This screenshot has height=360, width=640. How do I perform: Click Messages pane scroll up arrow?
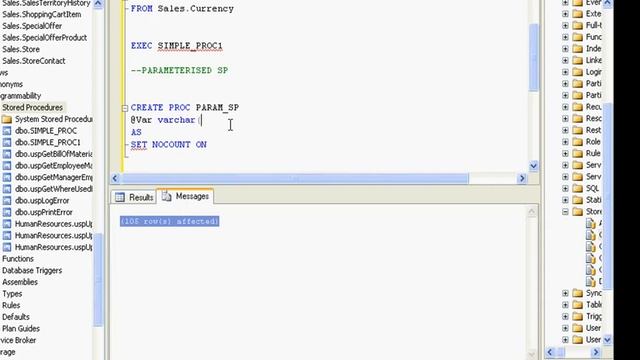click(x=531, y=211)
